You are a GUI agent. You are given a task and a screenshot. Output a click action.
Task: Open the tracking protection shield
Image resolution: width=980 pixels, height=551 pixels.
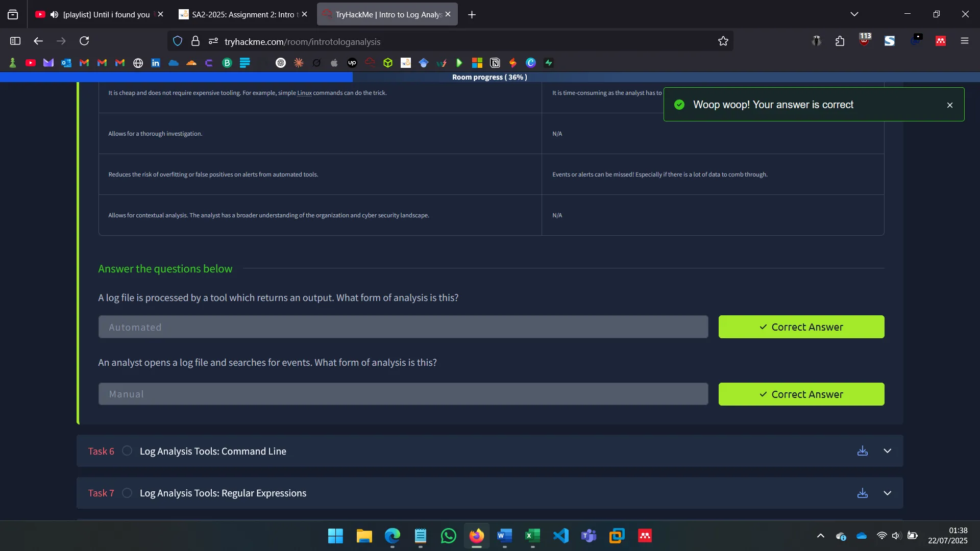178,41
